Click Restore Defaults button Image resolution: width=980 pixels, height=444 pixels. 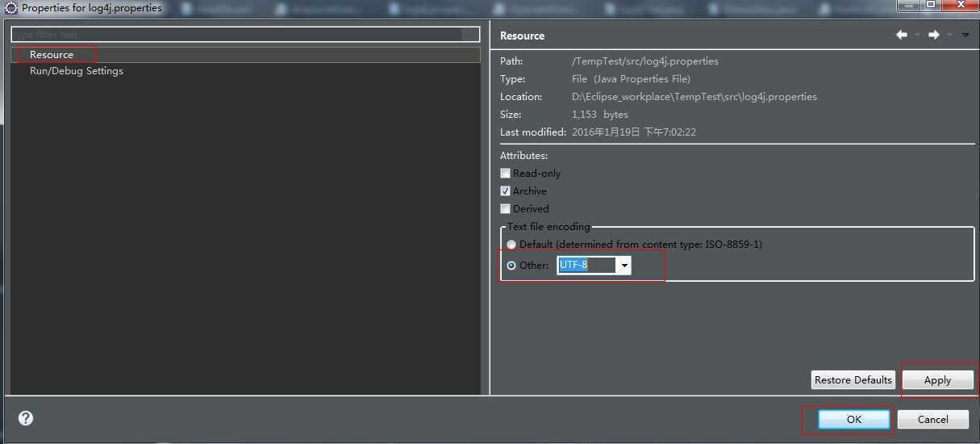[x=853, y=379]
